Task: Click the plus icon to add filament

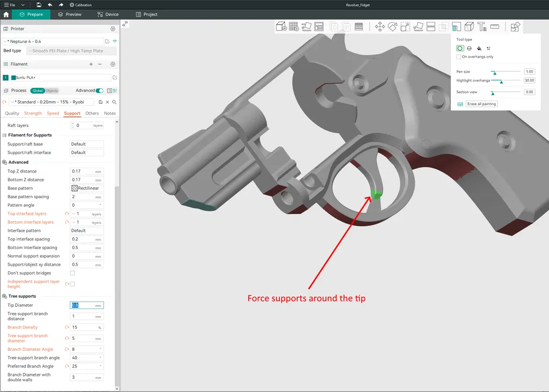Action: (x=91, y=64)
